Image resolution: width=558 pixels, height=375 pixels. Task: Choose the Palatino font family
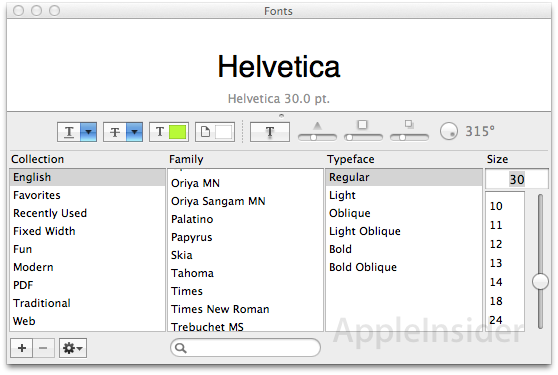245,219
